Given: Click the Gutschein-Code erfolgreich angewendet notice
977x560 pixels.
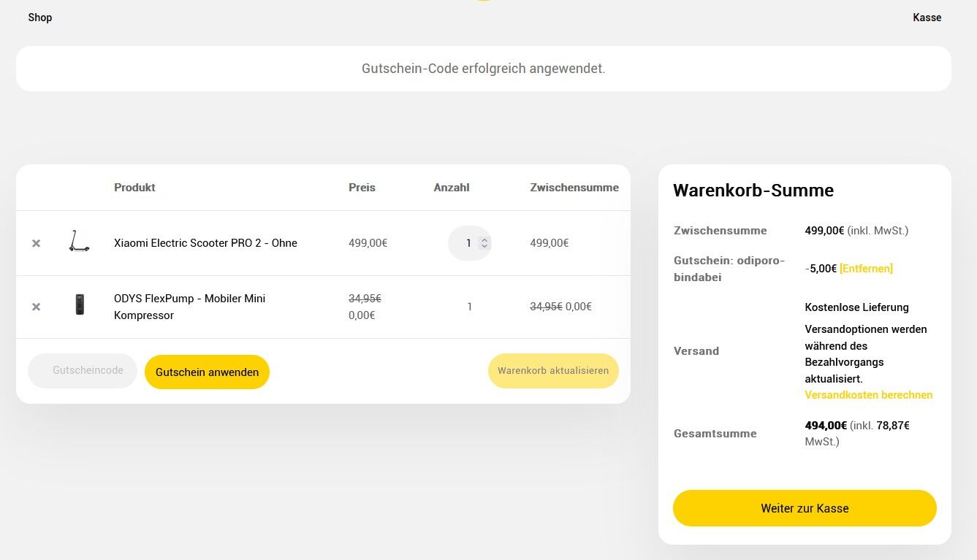Looking at the screenshot, I should coord(484,69).
